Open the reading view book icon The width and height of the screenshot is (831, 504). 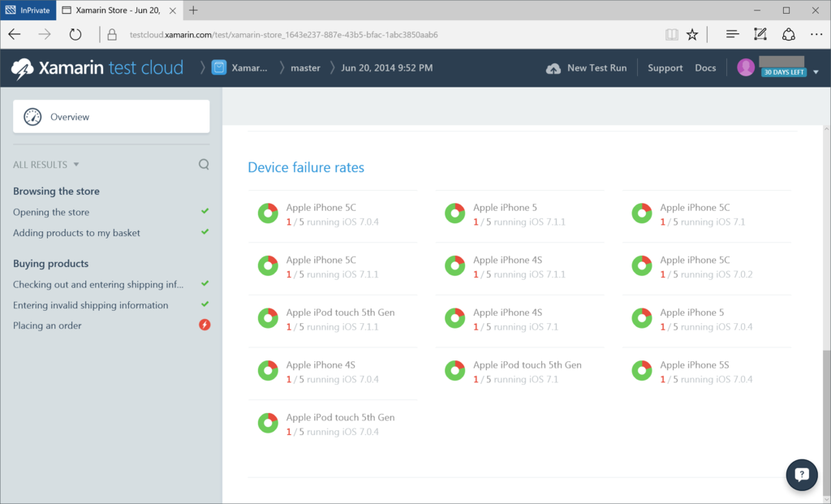coord(671,35)
